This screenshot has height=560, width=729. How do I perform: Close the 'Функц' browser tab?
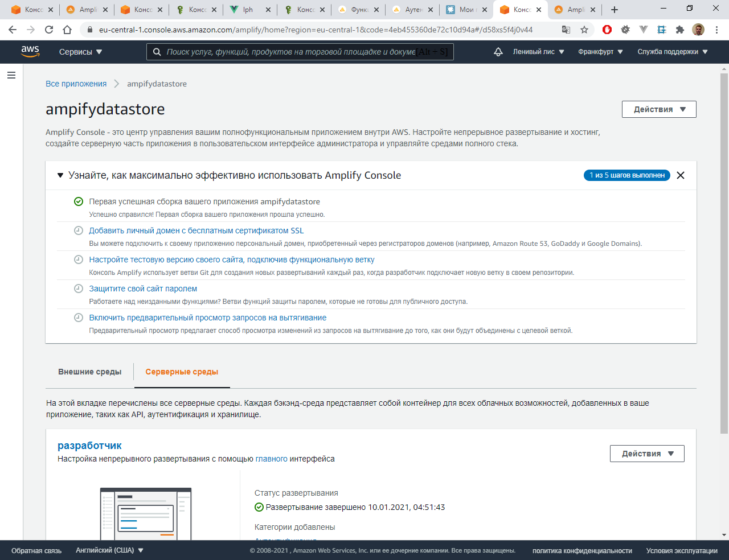(376, 10)
